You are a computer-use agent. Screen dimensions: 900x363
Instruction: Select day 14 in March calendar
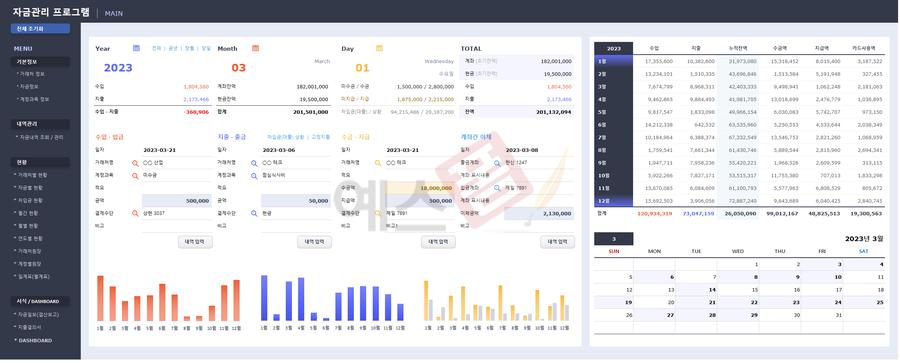click(696, 290)
